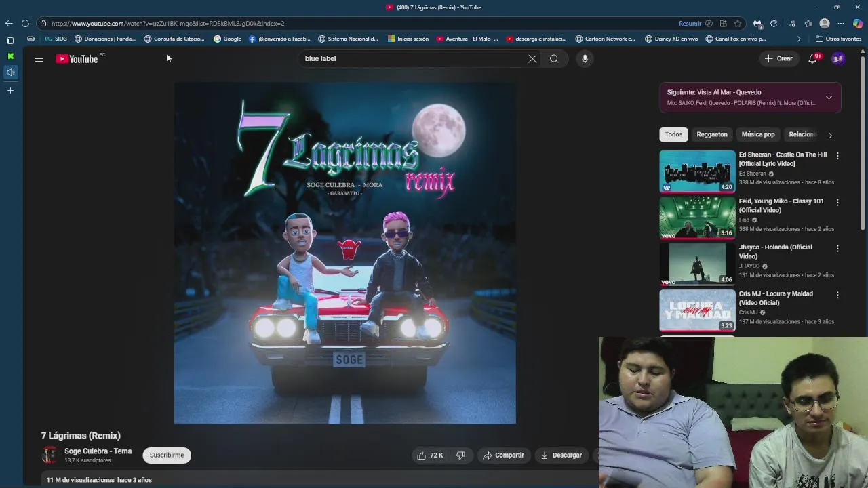
Task: Add new tab with plus in sidebar
Action: pyautogui.click(x=10, y=90)
